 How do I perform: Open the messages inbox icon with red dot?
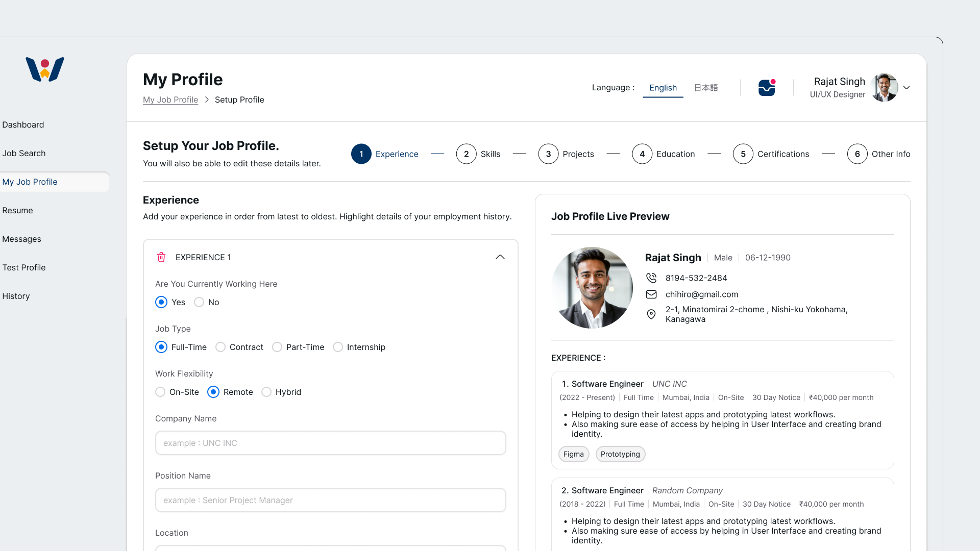[767, 88]
